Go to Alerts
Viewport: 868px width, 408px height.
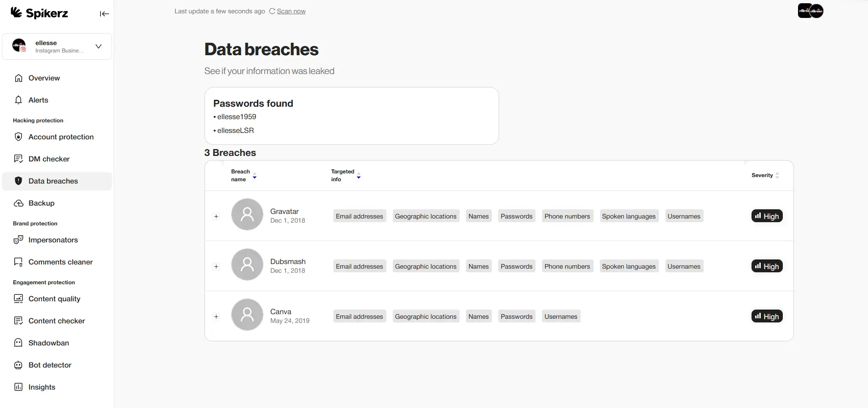38,100
